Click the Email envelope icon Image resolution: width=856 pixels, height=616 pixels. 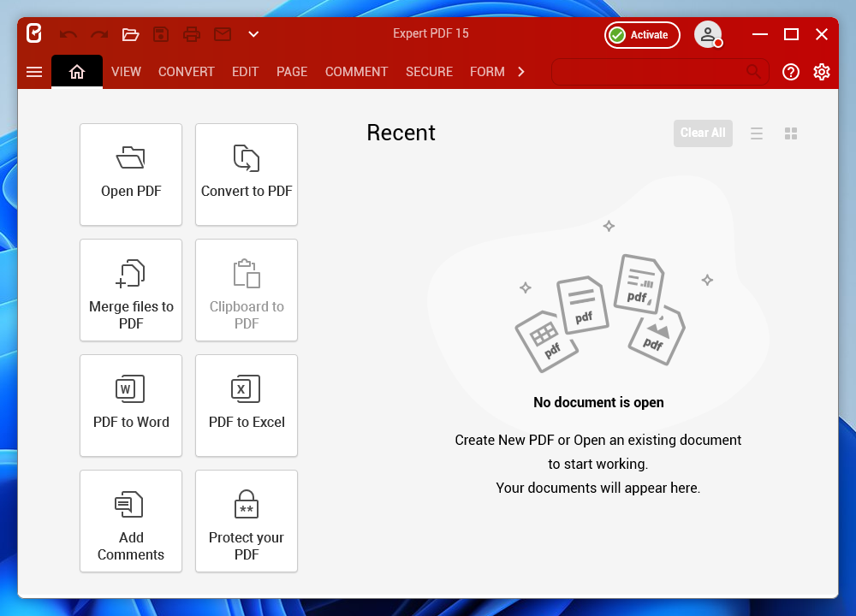tap(223, 34)
